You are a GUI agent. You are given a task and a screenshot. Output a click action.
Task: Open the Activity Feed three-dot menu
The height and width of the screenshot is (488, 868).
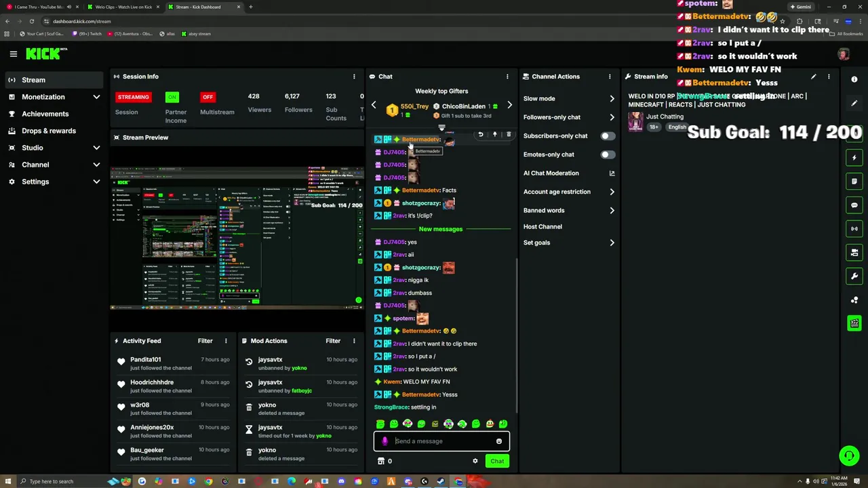click(226, 341)
